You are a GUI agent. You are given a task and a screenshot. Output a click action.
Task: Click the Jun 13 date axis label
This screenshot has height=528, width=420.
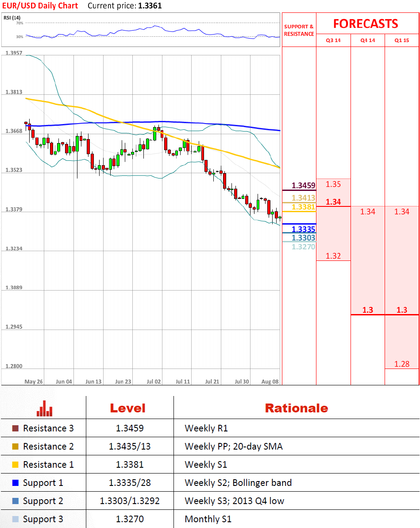[93, 381]
